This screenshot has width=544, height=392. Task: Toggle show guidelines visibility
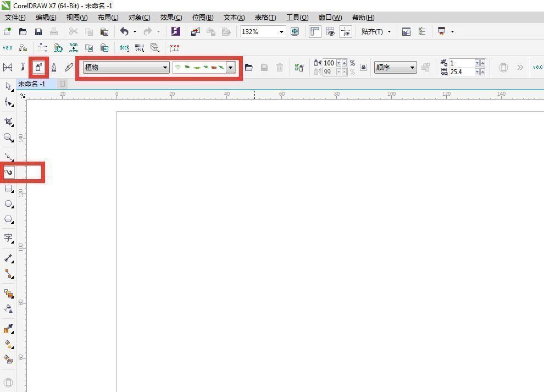[346, 32]
